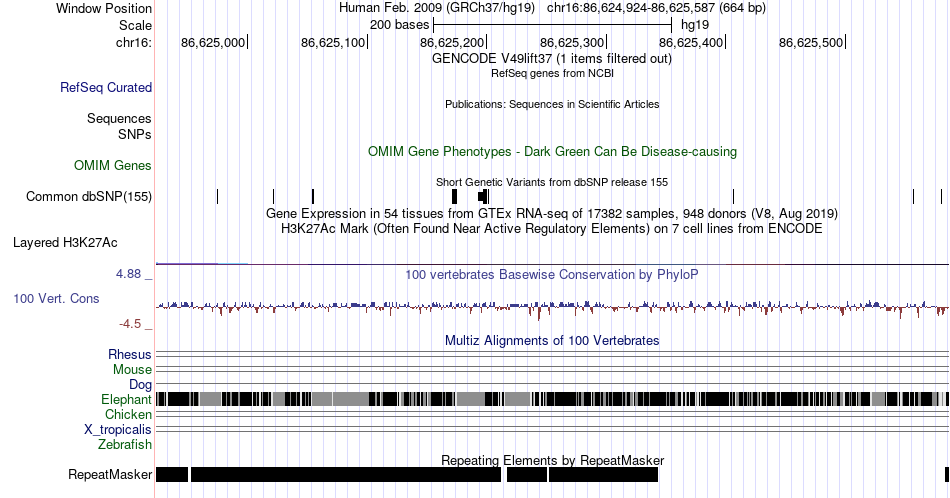Click Repeating Elements by RepeatMasker title

pos(552,460)
